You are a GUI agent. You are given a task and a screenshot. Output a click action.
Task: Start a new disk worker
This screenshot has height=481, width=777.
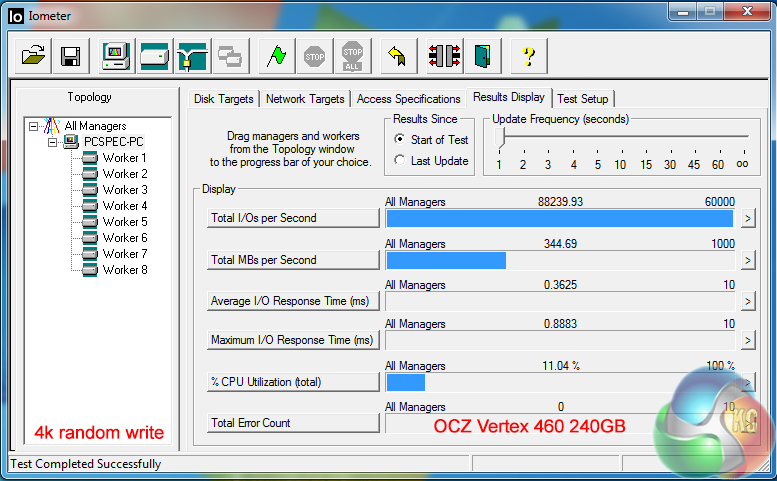pos(155,56)
